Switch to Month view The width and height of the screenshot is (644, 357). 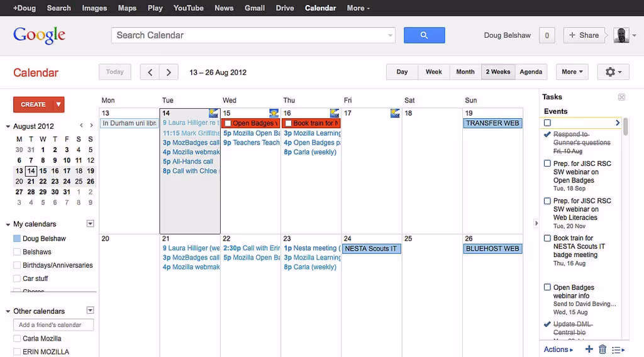465,72
